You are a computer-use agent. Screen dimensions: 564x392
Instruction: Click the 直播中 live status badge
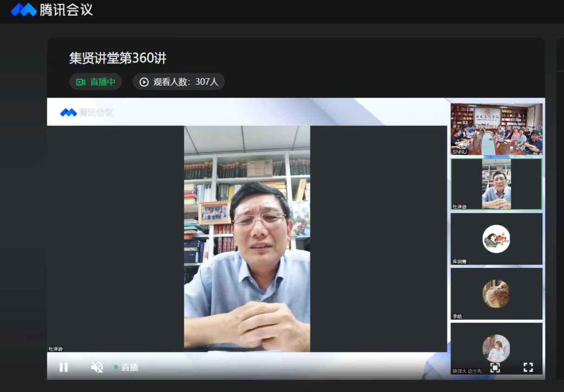point(96,82)
